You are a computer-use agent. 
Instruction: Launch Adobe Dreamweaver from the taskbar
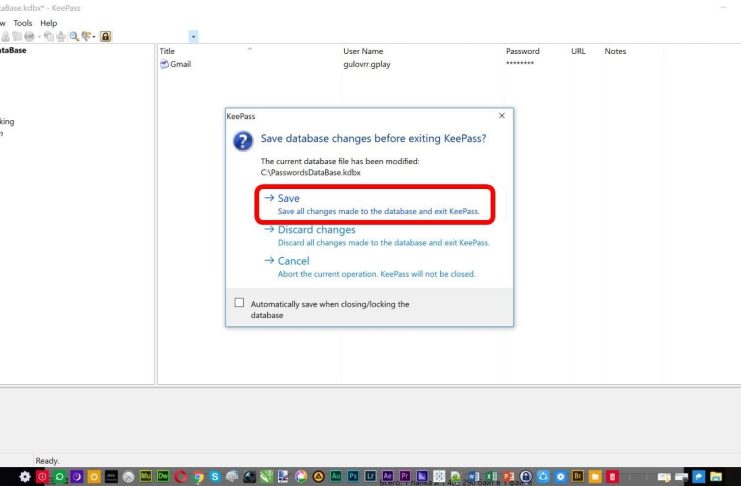point(163,476)
